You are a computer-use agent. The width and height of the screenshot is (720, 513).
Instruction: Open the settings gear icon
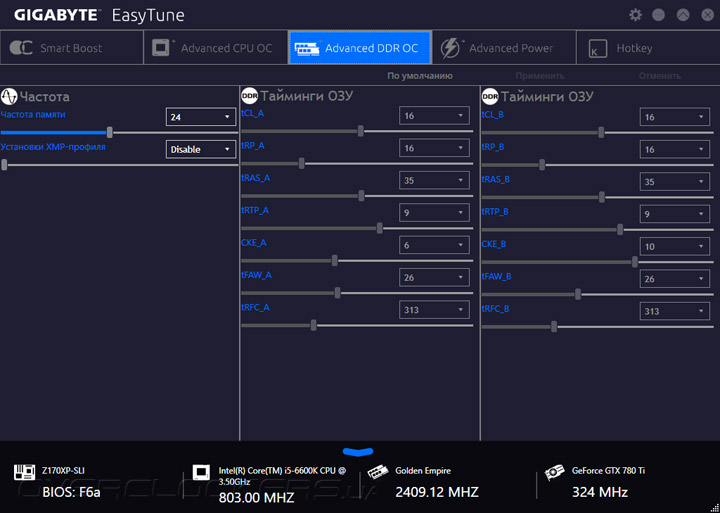point(635,15)
